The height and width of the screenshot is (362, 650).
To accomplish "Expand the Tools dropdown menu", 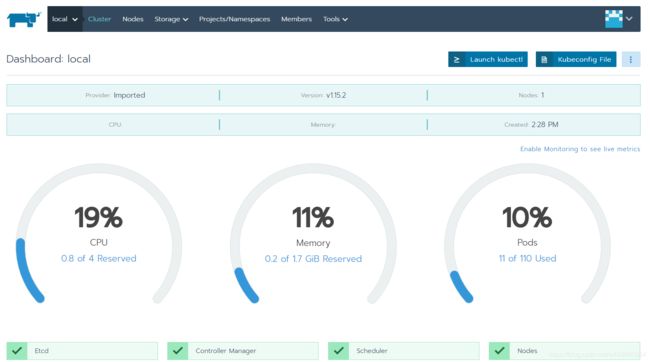I will click(335, 19).
